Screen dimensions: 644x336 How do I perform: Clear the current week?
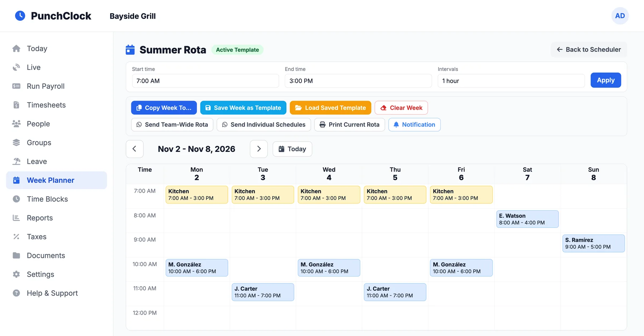click(x=401, y=108)
